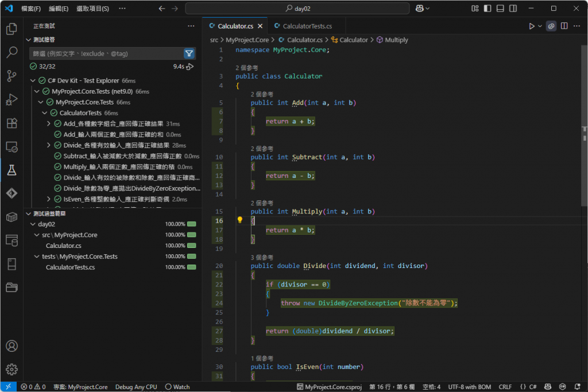Close the Calculator.cs tab
588x392 pixels.
(x=260, y=26)
